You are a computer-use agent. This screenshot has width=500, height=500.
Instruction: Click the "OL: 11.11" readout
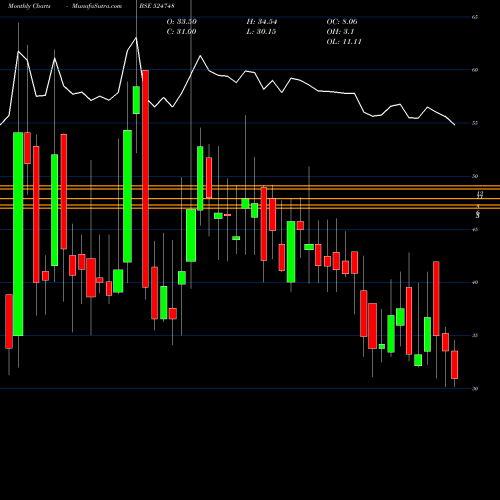[344, 42]
